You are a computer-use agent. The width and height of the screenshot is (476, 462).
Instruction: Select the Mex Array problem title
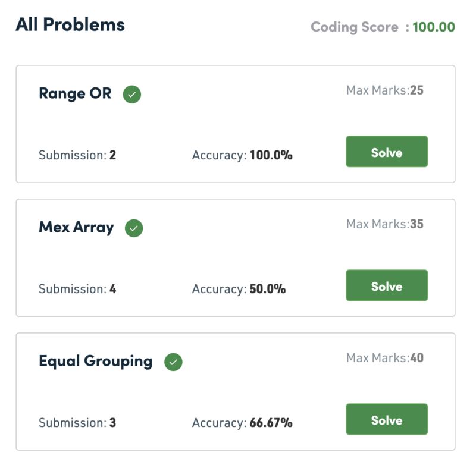click(x=76, y=228)
